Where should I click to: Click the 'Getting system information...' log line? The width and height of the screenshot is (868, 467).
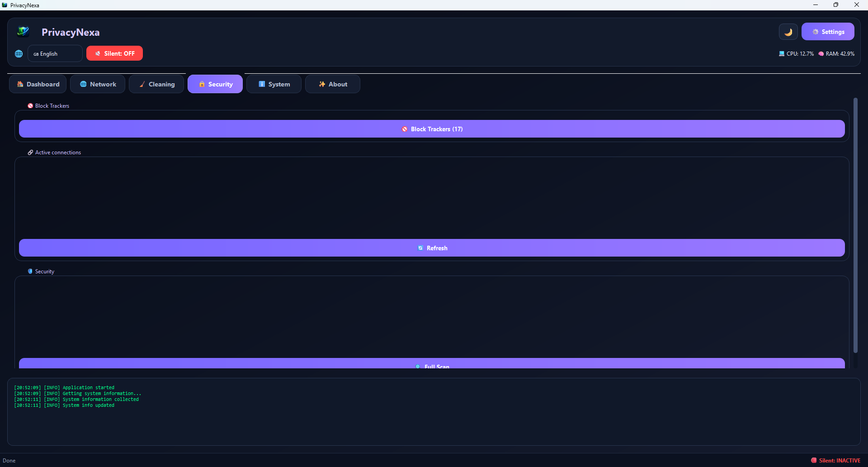(78, 394)
